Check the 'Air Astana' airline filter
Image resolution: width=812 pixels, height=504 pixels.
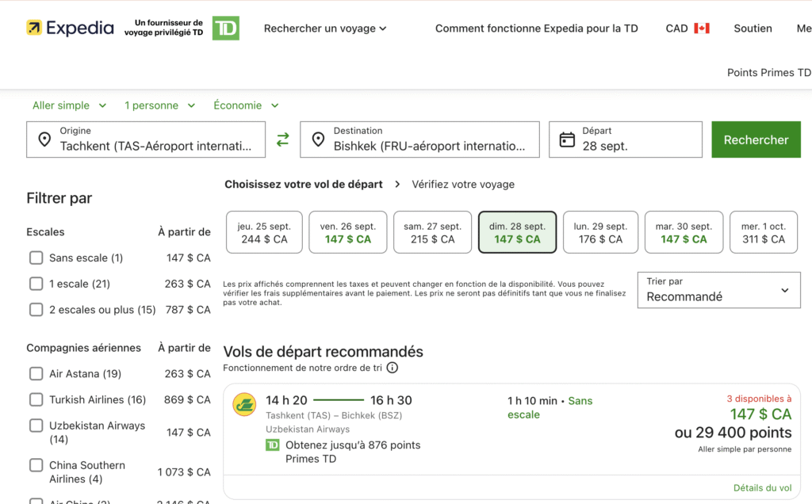coord(36,373)
